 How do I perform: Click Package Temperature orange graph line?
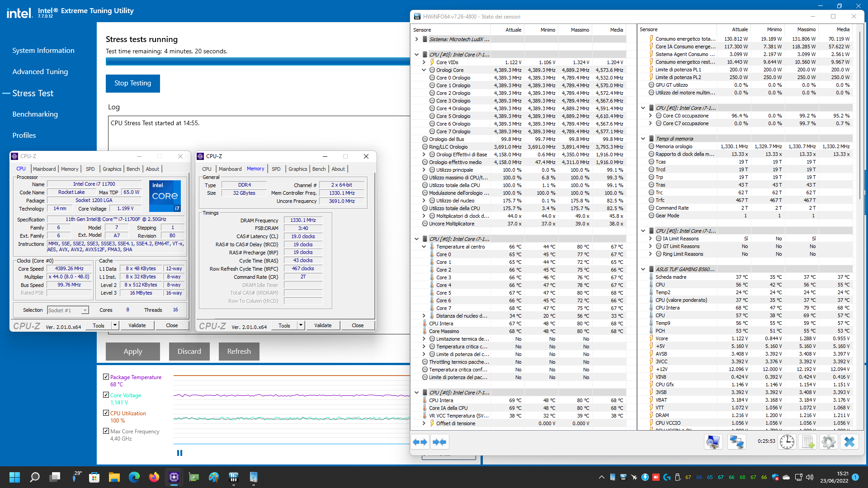(292, 375)
